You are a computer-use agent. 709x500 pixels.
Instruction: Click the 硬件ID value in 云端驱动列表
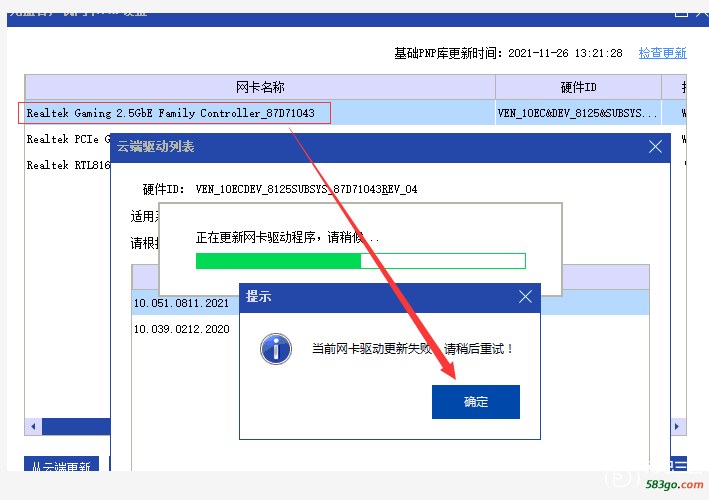pos(306,189)
